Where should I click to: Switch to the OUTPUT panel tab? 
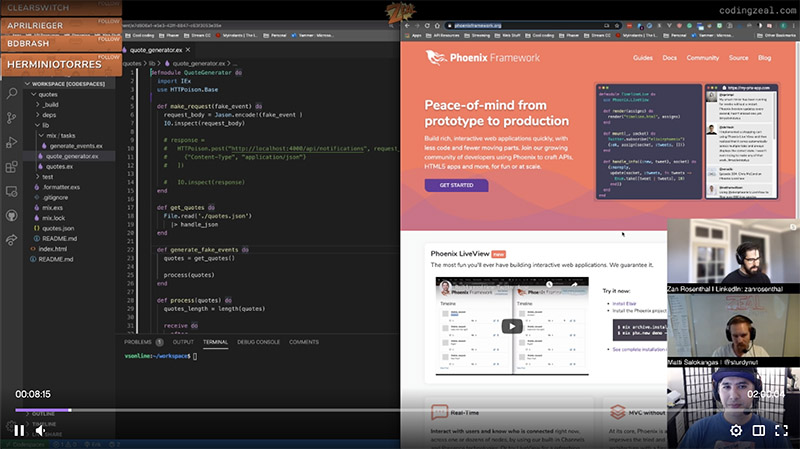coord(183,342)
